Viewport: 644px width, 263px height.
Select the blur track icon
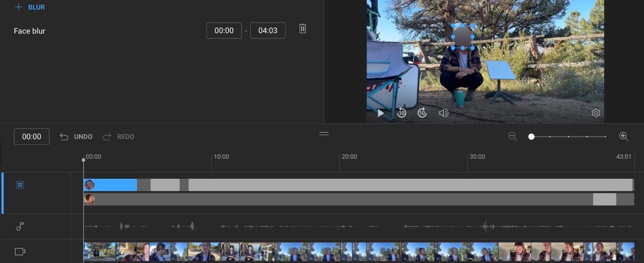[20, 185]
